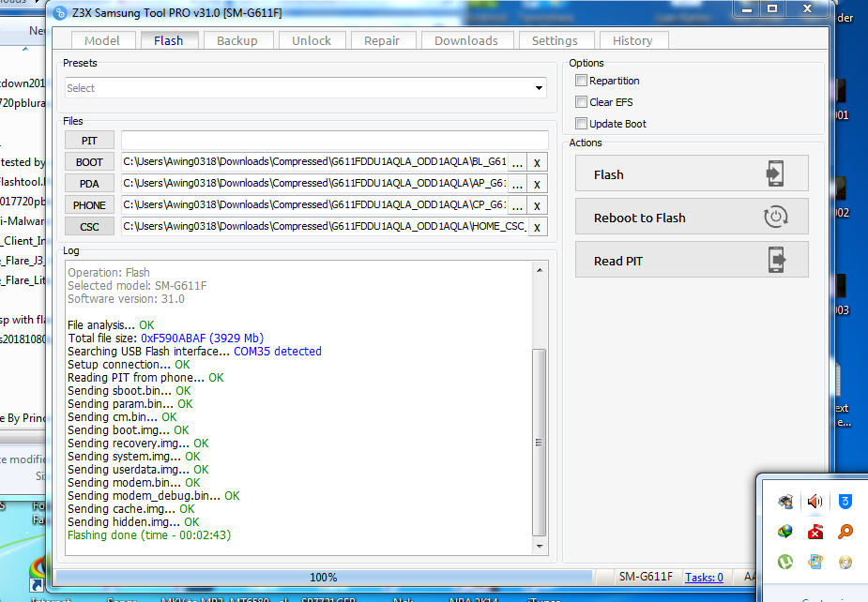The image size is (868, 602).
Task: Click the 'Sending hidden.img... OK' log line
Action: (133, 521)
